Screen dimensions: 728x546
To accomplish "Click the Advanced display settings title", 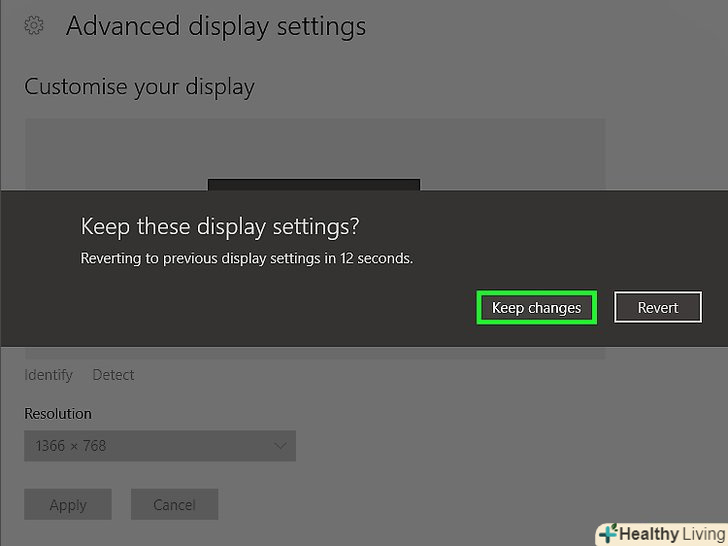I will [x=216, y=26].
